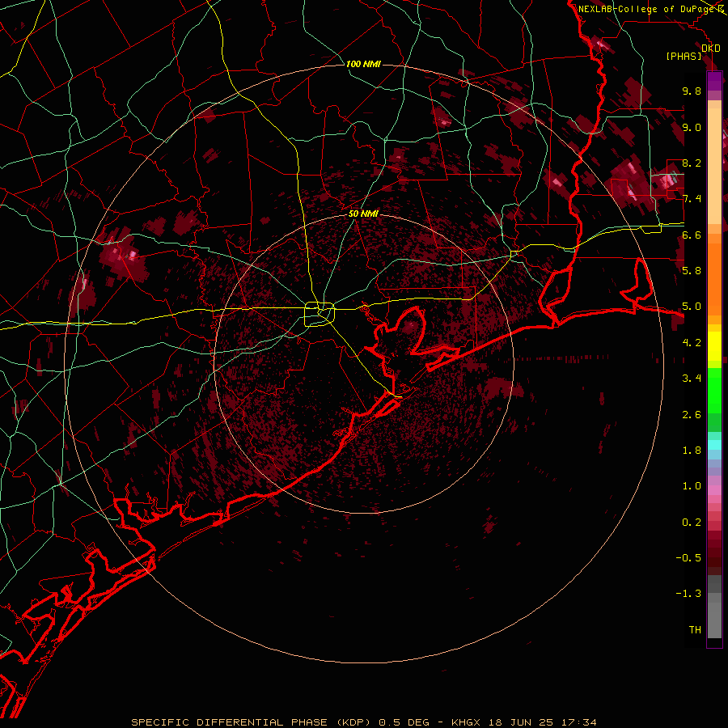Pick the bright green color bar segment

click(x=714, y=391)
